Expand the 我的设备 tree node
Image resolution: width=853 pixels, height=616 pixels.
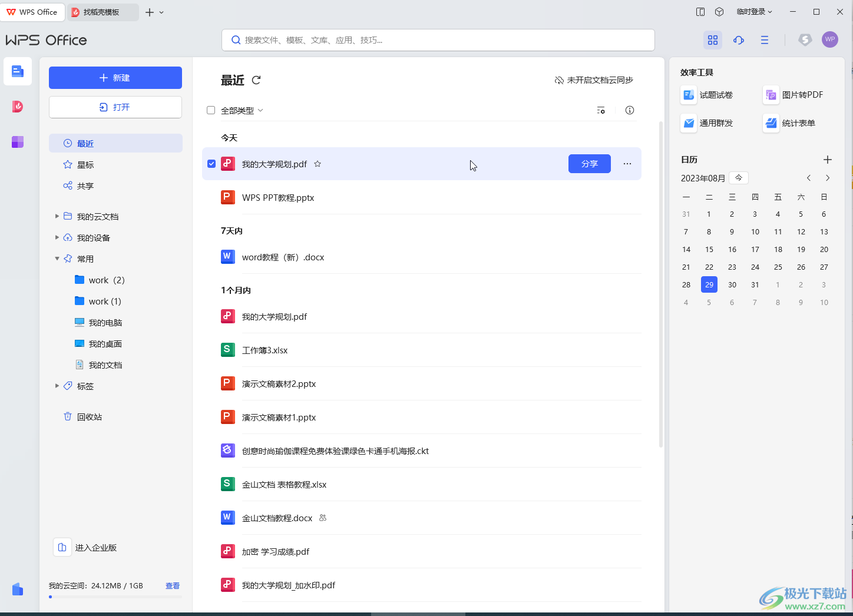(x=57, y=237)
